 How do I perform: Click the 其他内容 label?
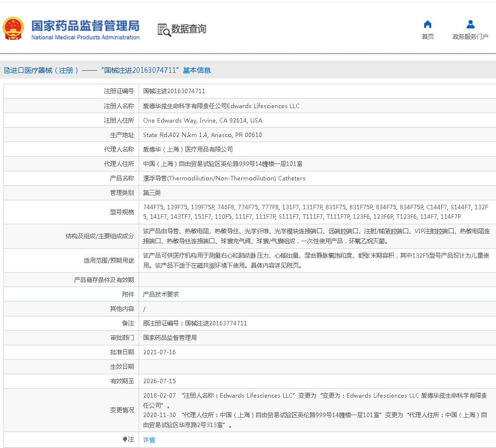coord(122,309)
